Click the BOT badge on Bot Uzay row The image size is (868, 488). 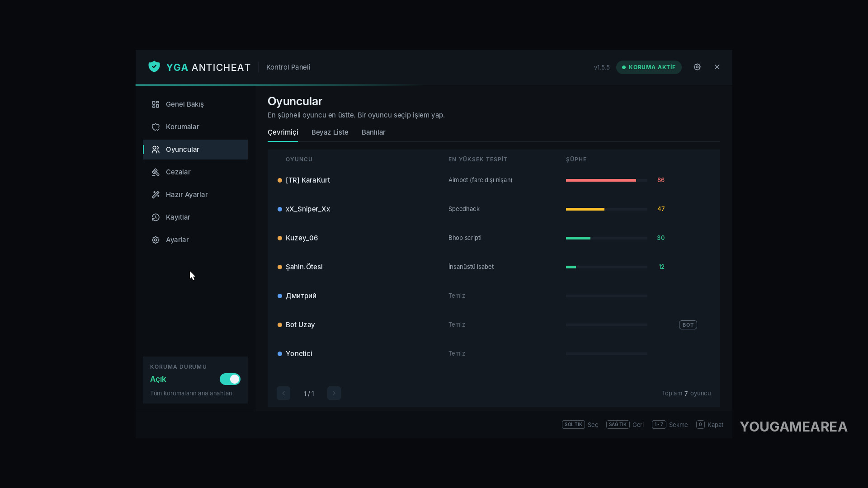coord(688,325)
